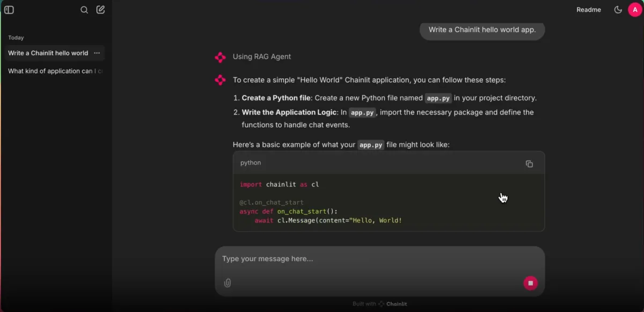Toggle dark mode with the moon icon
The height and width of the screenshot is (312, 644).
(x=618, y=10)
